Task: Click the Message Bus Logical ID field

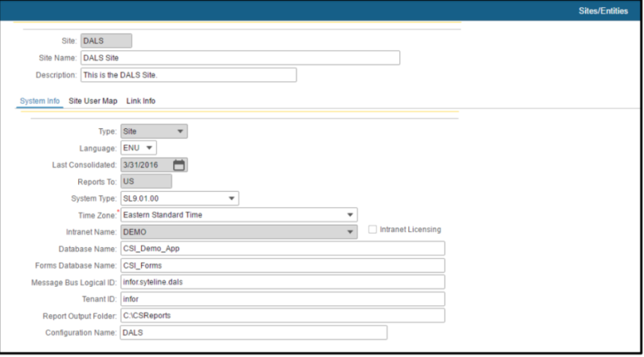Action: pos(283,282)
